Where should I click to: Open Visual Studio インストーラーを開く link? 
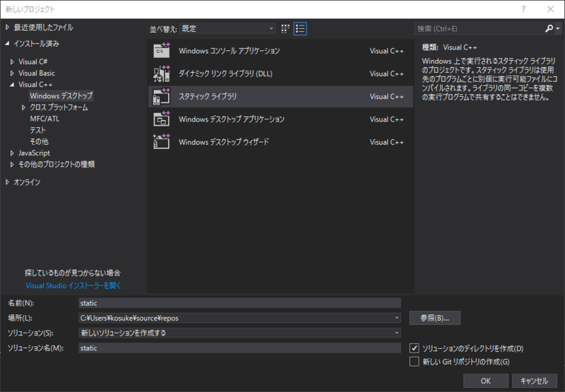pyautogui.click(x=73, y=286)
